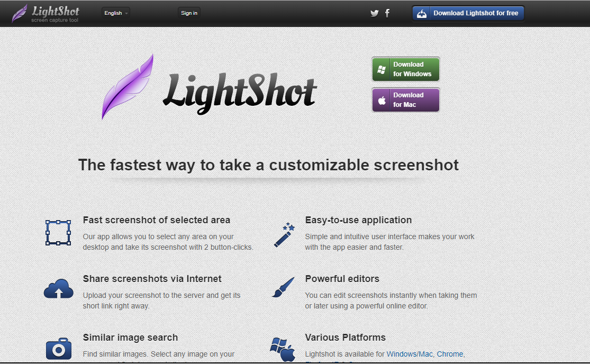Click 'Powerful editors' heading
Screen dimensions: 590x364
(x=342, y=279)
